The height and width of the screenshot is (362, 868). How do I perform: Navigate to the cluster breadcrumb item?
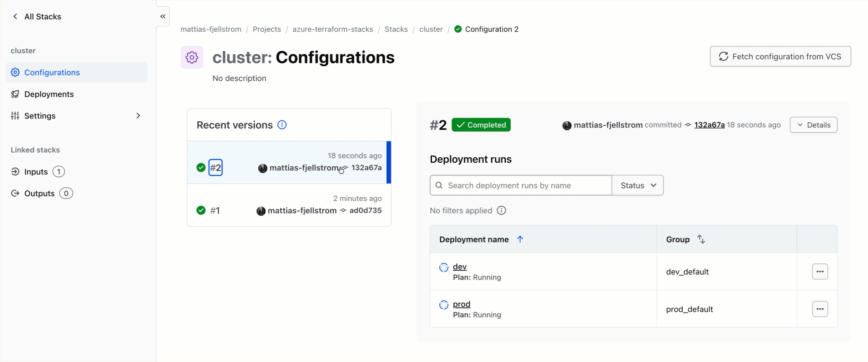tap(431, 29)
